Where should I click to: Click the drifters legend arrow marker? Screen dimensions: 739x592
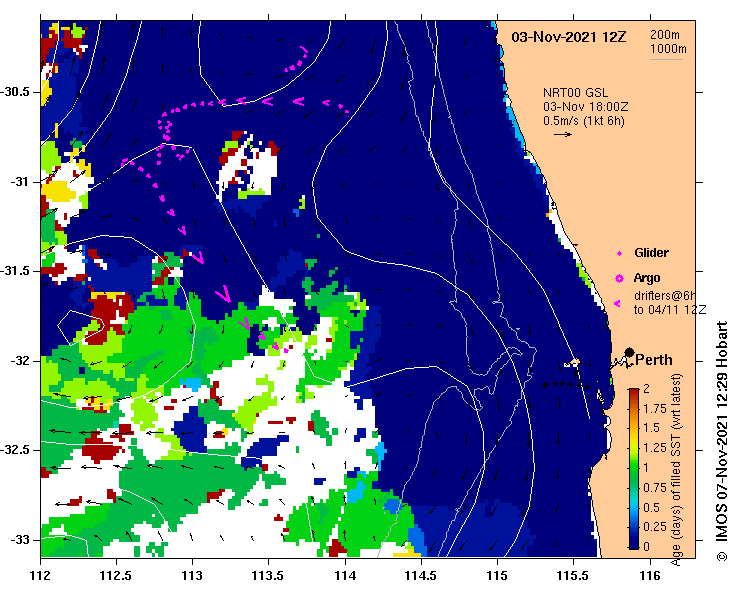click(617, 304)
